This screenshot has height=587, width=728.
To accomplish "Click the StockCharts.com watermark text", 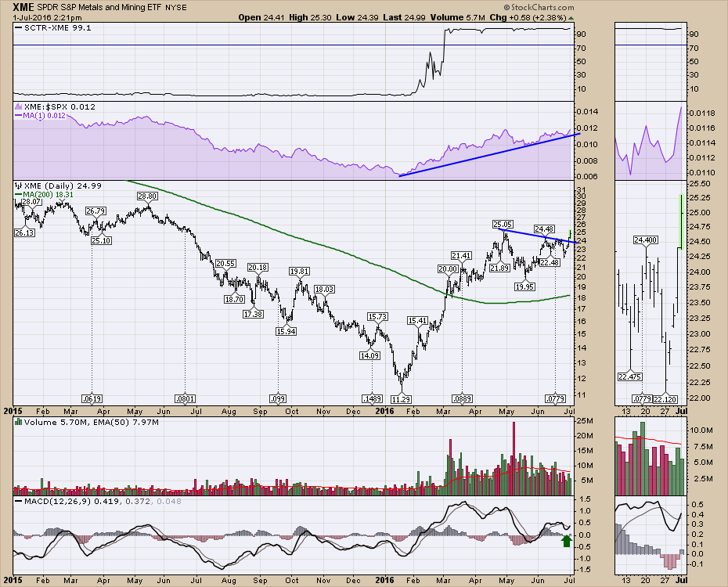I will point(539,7).
